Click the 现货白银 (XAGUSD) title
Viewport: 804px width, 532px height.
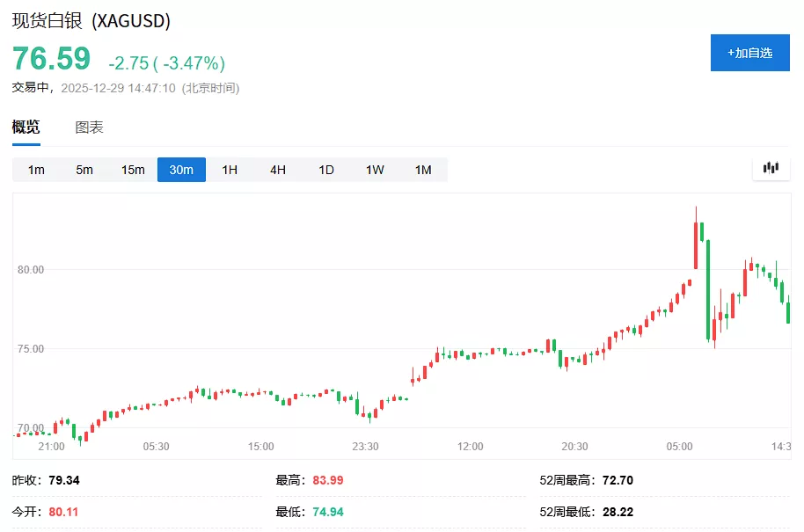[x=91, y=21]
